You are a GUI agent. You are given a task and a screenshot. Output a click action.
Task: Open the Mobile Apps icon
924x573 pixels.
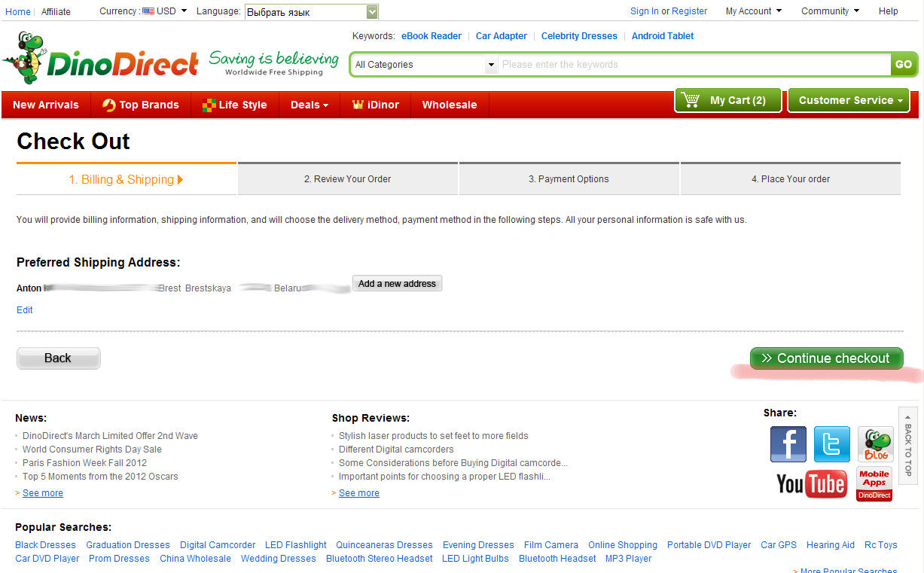pyautogui.click(x=874, y=483)
